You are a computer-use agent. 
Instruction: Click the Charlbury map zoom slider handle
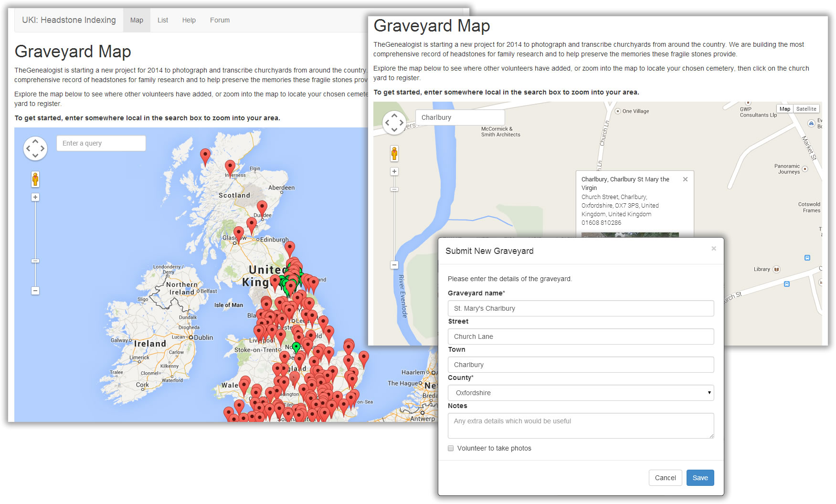coord(394,189)
